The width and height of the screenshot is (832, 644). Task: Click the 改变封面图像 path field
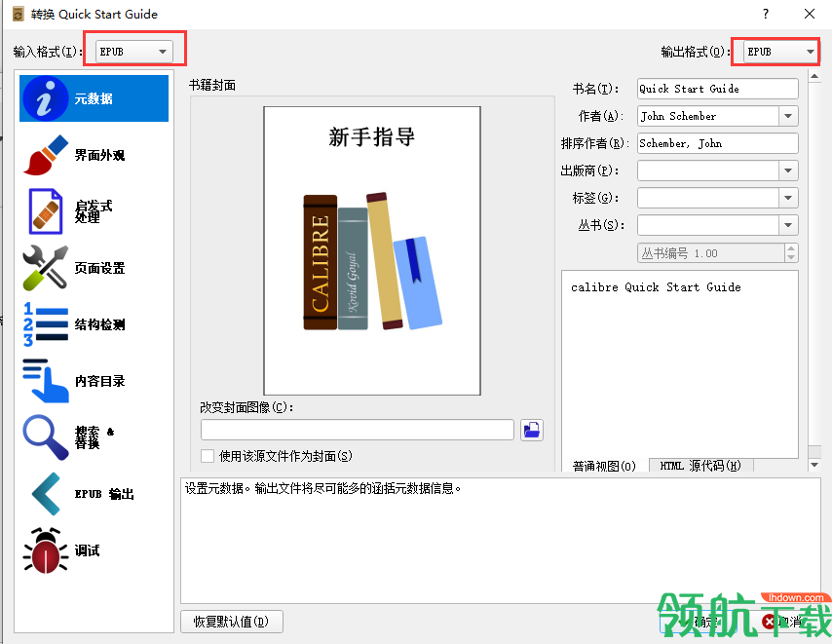(x=358, y=430)
